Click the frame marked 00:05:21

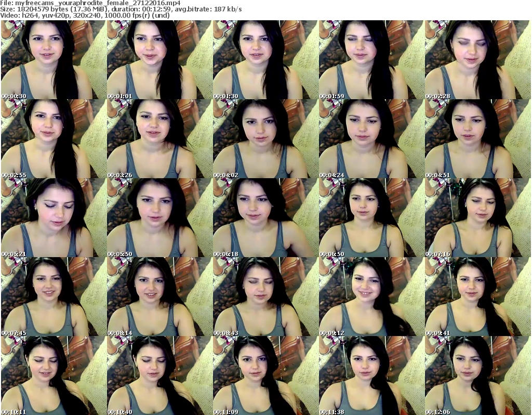pyautogui.click(x=54, y=218)
